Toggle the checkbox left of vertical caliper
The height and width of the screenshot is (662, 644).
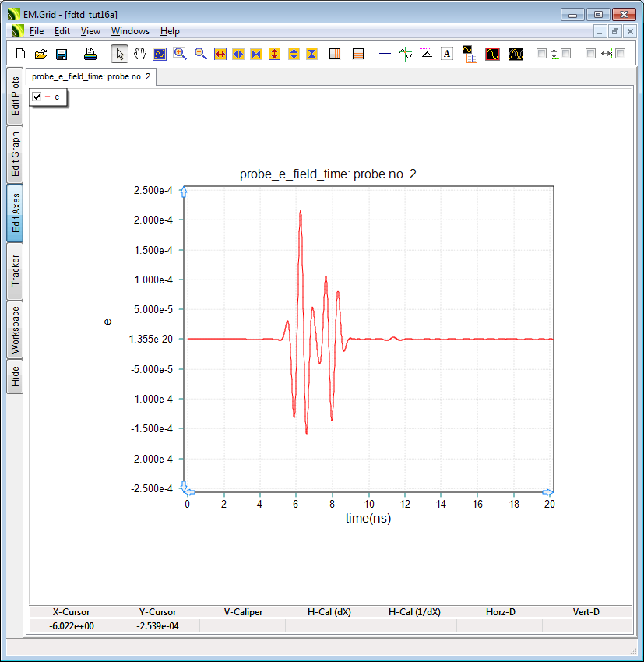click(x=542, y=54)
